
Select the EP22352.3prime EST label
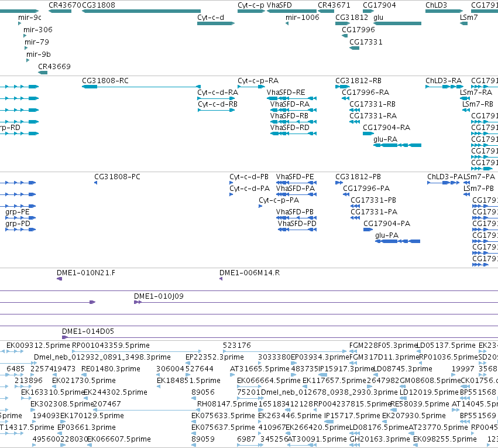(215, 357)
